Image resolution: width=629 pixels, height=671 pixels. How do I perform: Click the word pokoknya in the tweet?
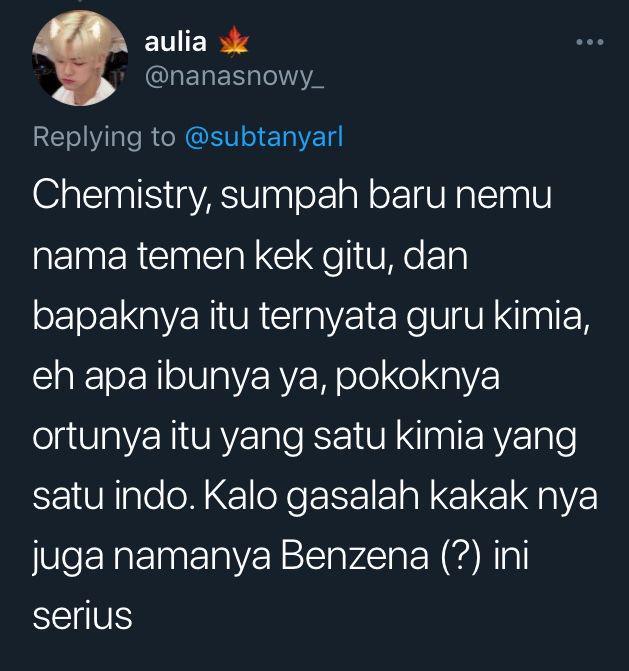[418, 377]
